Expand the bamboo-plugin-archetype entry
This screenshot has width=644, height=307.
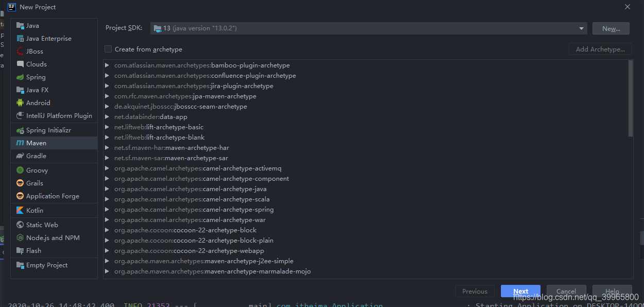click(107, 65)
